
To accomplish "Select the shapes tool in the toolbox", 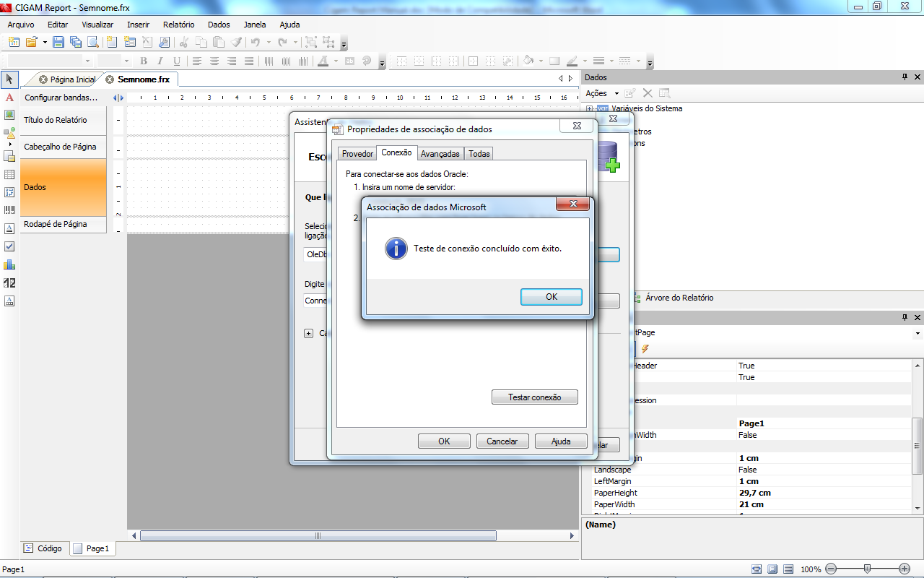I will pos(9,134).
